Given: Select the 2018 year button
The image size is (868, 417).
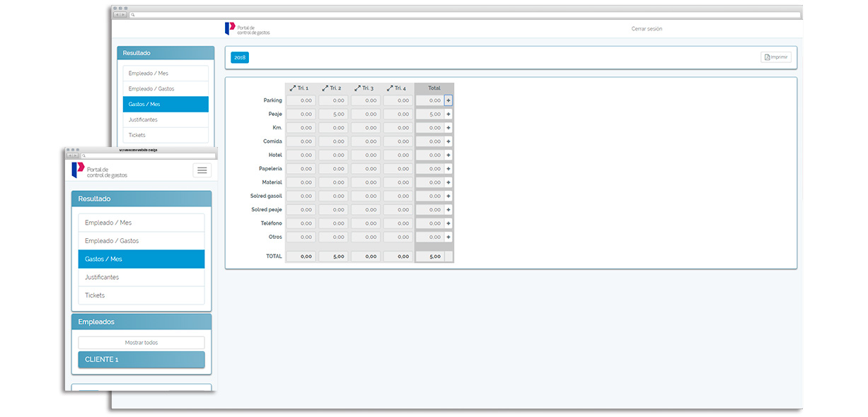Looking at the screenshot, I should point(240,57).
